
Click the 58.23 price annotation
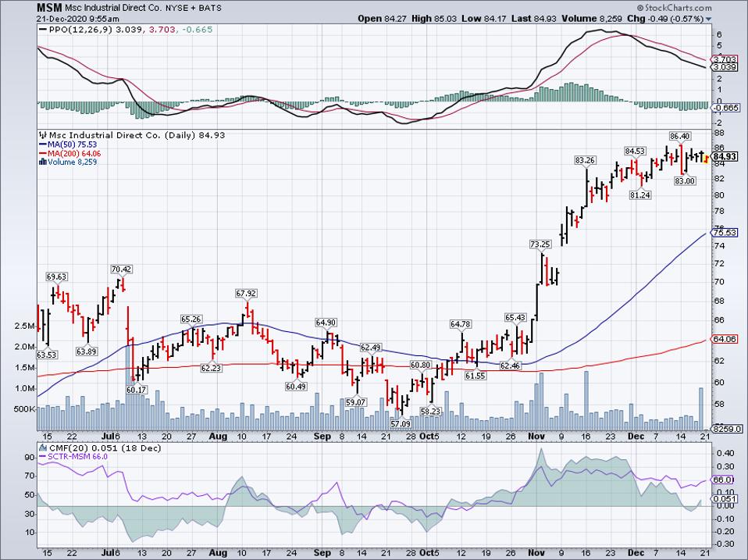[x=430, y=411]
